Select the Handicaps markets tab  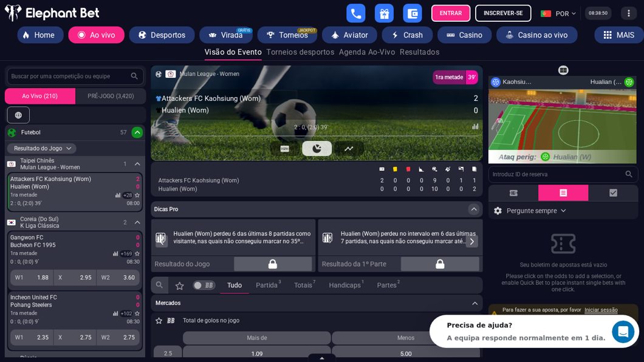tap(346, 285)
